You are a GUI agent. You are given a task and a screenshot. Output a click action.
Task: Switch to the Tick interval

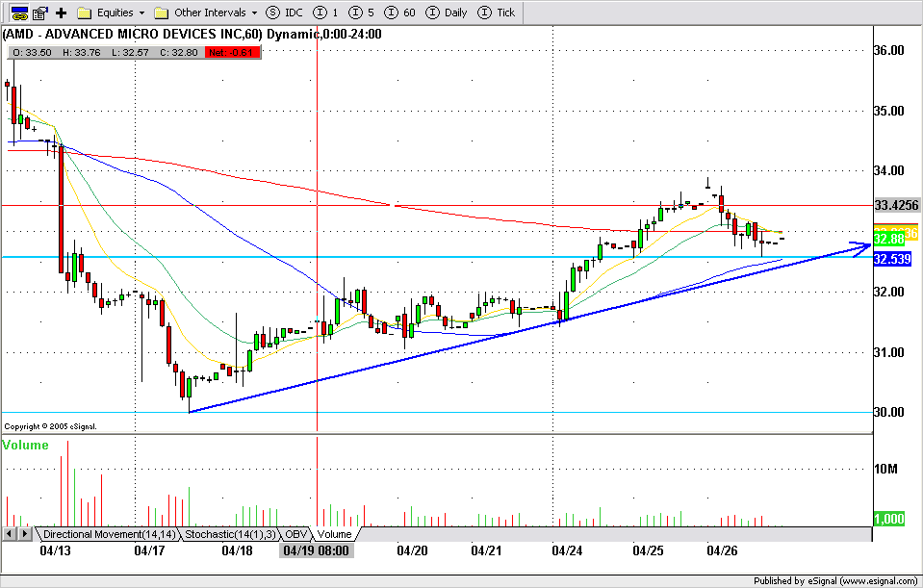[x=497, y=13]
